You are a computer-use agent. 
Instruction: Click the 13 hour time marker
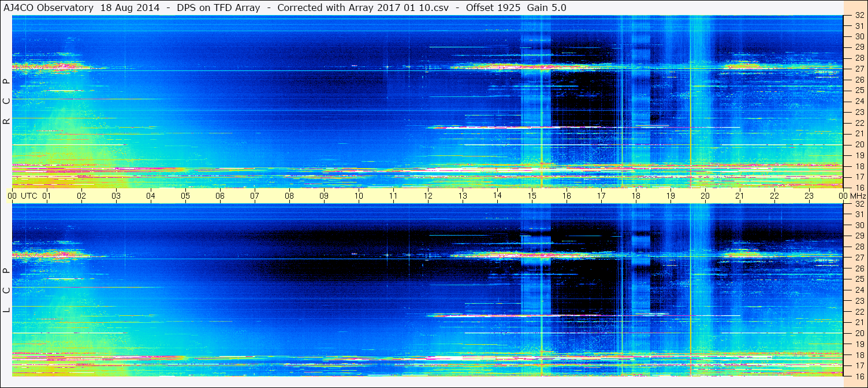click(x=463, y=196)
